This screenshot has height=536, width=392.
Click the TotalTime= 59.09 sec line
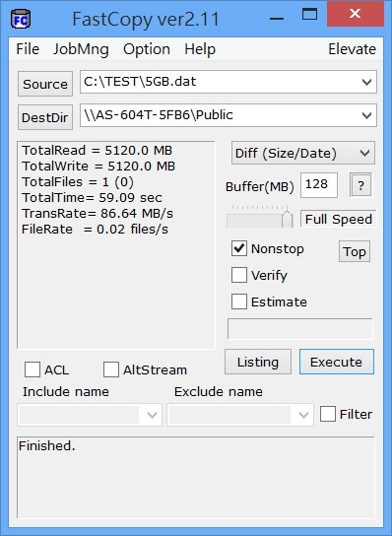click(x=92, y=198)
